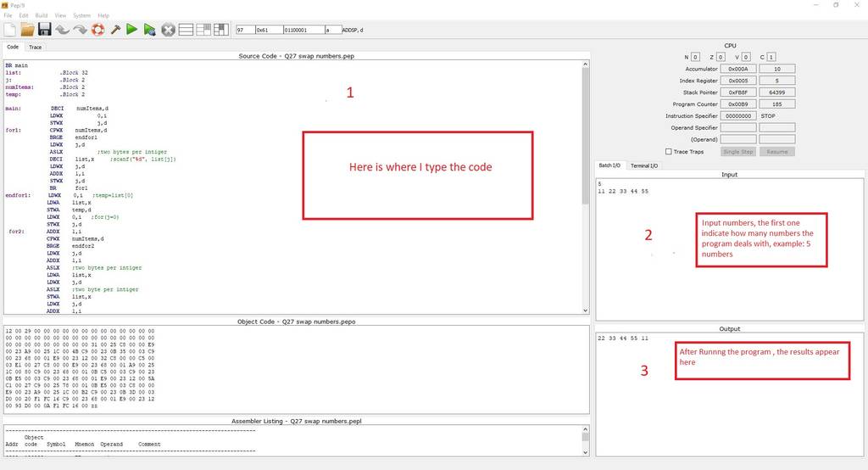Click the Resume button
Viewport: 868px width, 470px height.
coord(777,151)
